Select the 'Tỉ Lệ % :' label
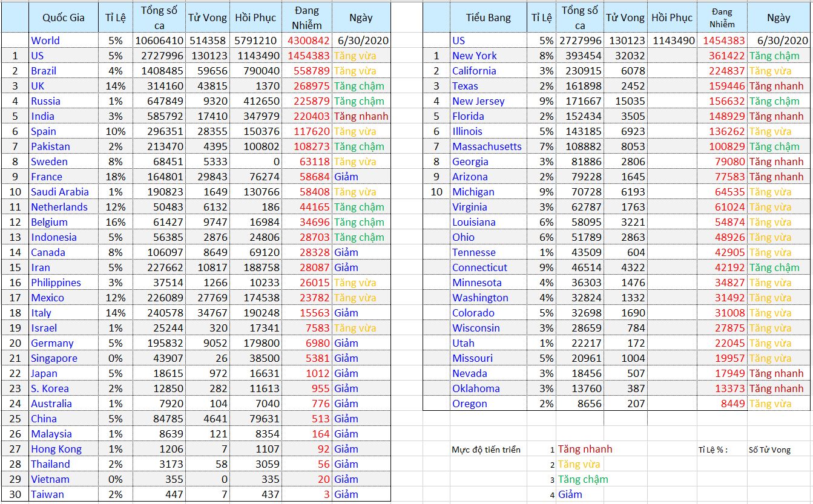 coord(713,450)
